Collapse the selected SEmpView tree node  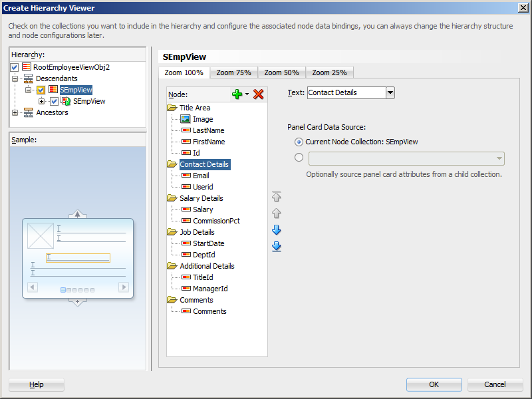click(28, 90)
